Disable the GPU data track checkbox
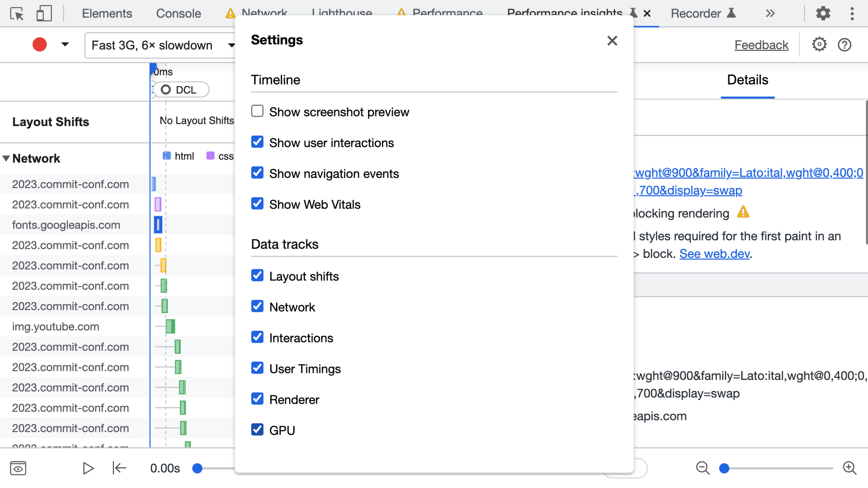 257,430
